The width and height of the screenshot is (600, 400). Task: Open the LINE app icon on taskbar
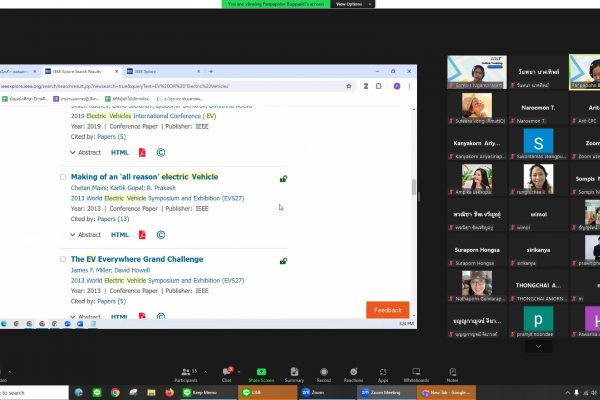(x=97, y=392)
